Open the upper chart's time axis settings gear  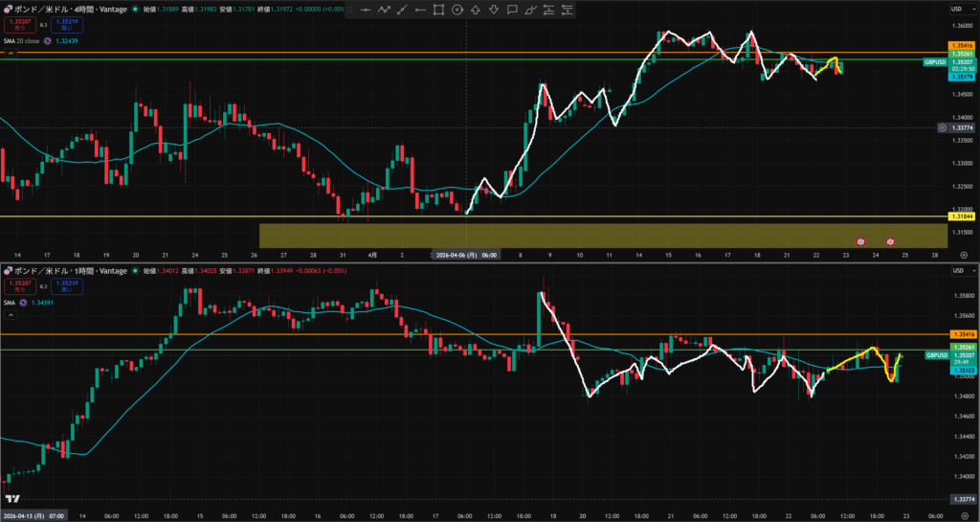click(963, 256)
